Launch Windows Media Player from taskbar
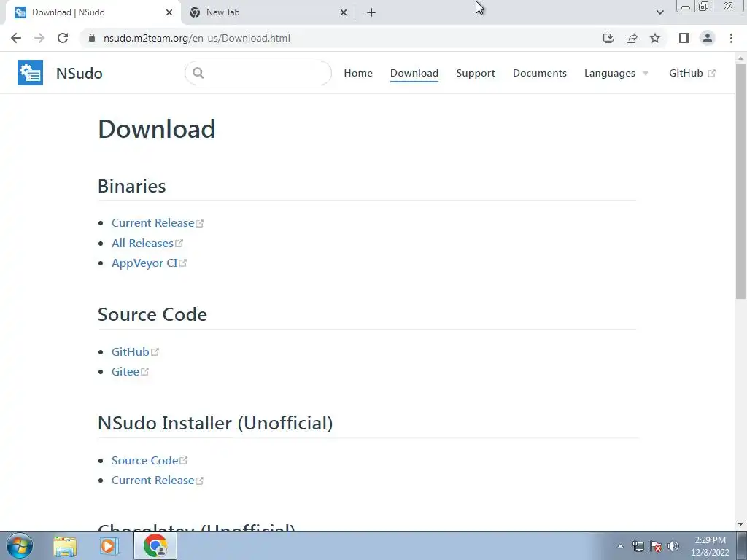Screen dimensions: 747x560 point(109,545)
